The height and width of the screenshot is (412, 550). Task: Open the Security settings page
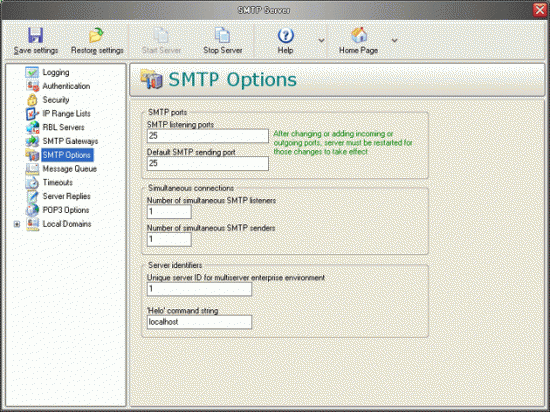pyautogui.click(x=56, y=100)
